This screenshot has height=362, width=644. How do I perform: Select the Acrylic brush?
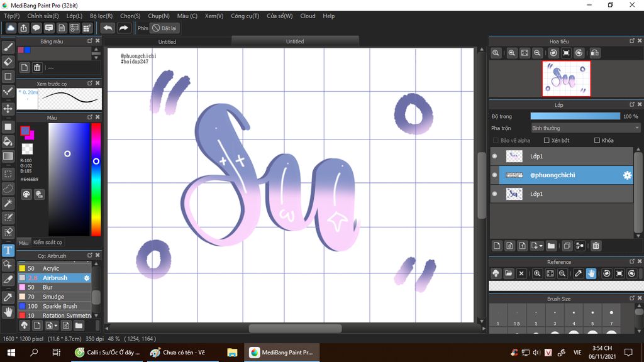[x=54, y=268]
